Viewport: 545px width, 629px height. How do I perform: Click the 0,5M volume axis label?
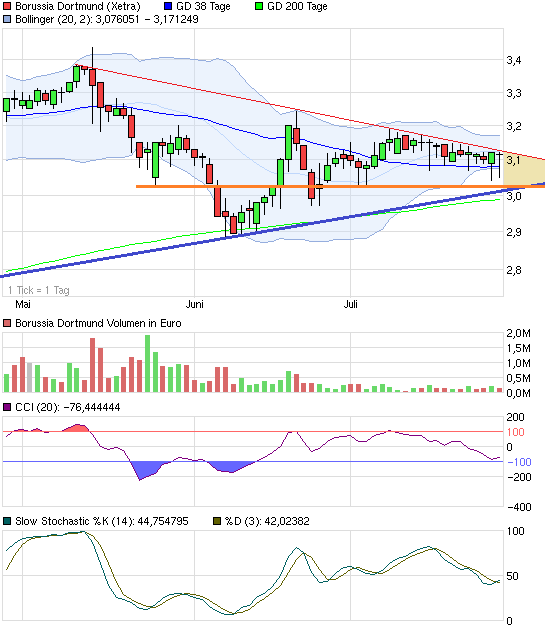pyautogui.click(x=519, y=378)
